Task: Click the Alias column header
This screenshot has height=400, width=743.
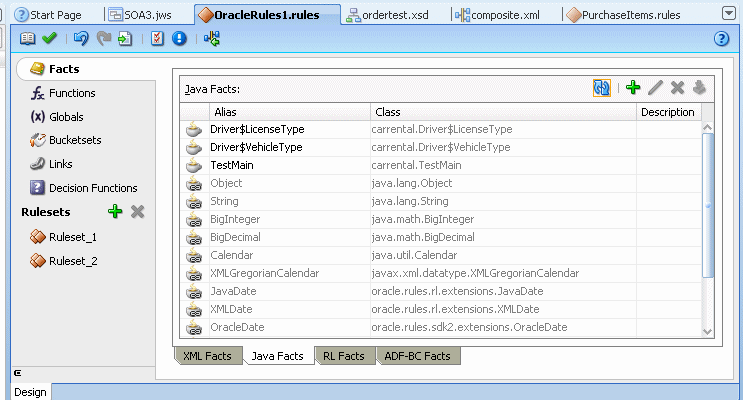Action: pos(290,112)
